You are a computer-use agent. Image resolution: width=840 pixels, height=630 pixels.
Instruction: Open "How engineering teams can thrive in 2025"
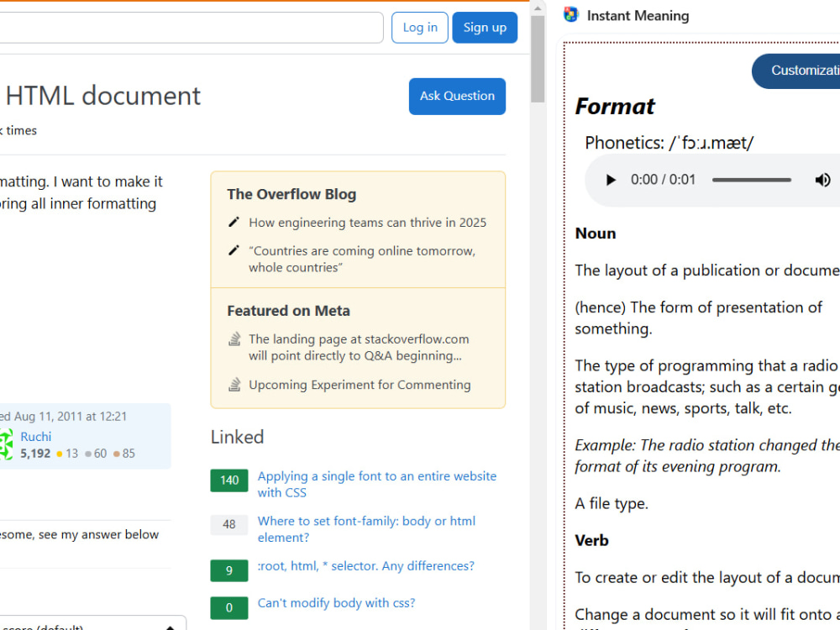coord(368,223)
